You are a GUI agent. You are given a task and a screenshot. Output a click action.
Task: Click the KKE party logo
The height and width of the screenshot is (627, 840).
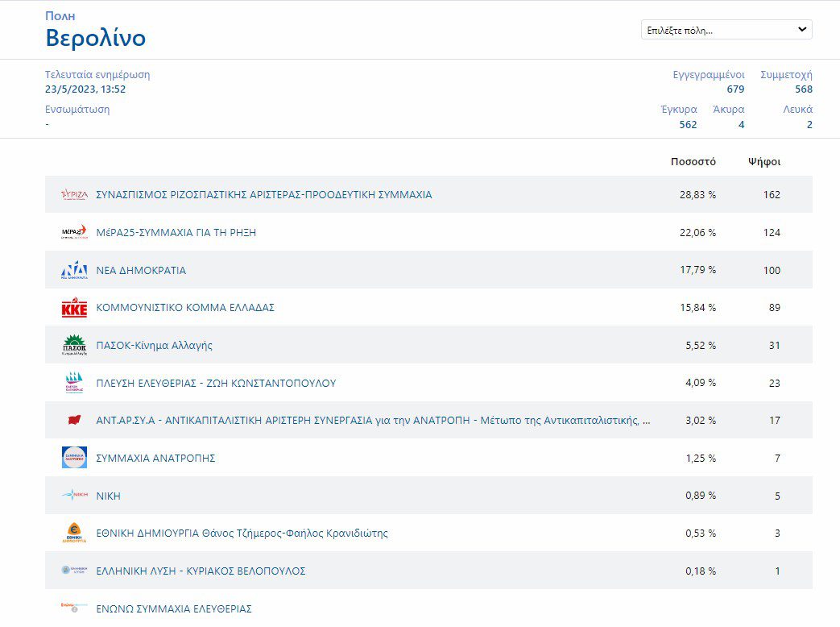pos(74,308)
